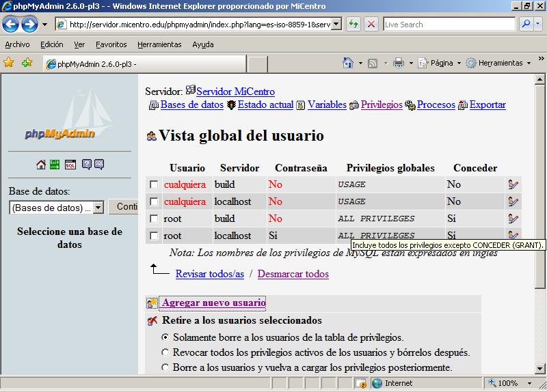This screenshot has width=547, height=392.
Task: Click inside the Live Search field
Action: [448, 24]
